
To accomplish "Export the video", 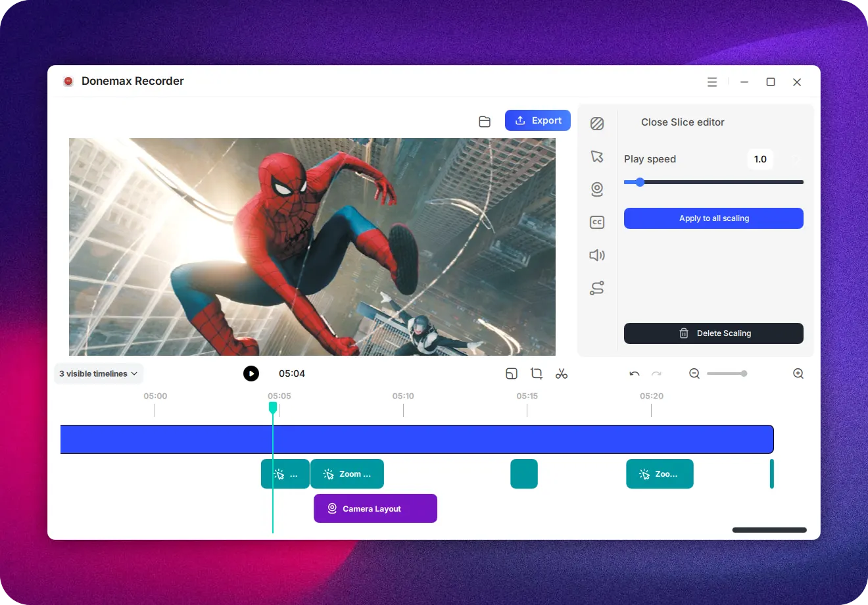I will click(538, 120).
